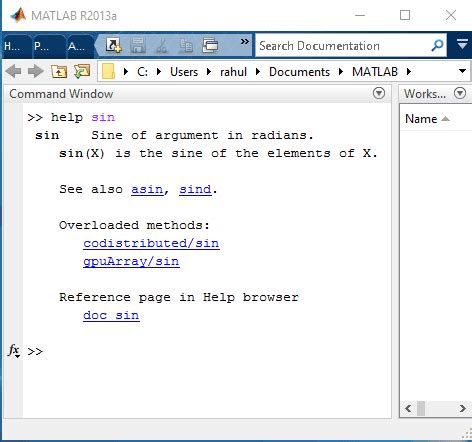The height and width of the screenshot is (442, 472).
Task: Maximize the MATLAB window
Action: (x=405, y=15)
